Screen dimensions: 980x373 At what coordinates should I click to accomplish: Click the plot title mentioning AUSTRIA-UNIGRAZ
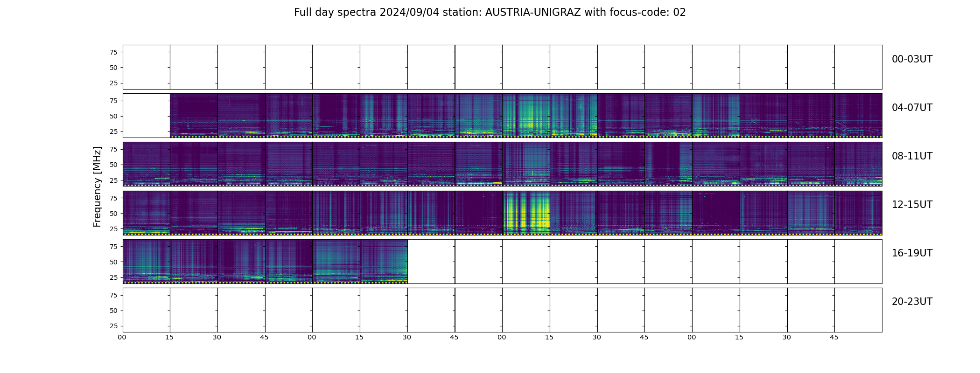490,13
